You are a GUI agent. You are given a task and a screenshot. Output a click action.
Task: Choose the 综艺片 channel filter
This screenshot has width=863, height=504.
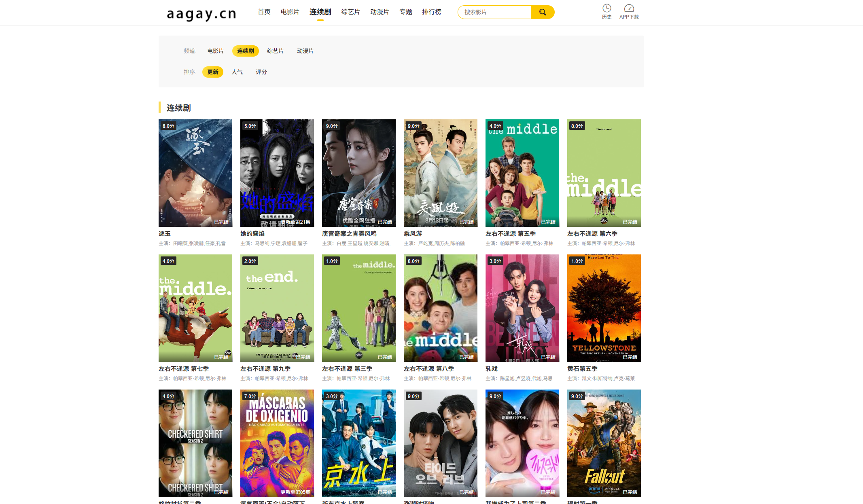pos(275,51)
